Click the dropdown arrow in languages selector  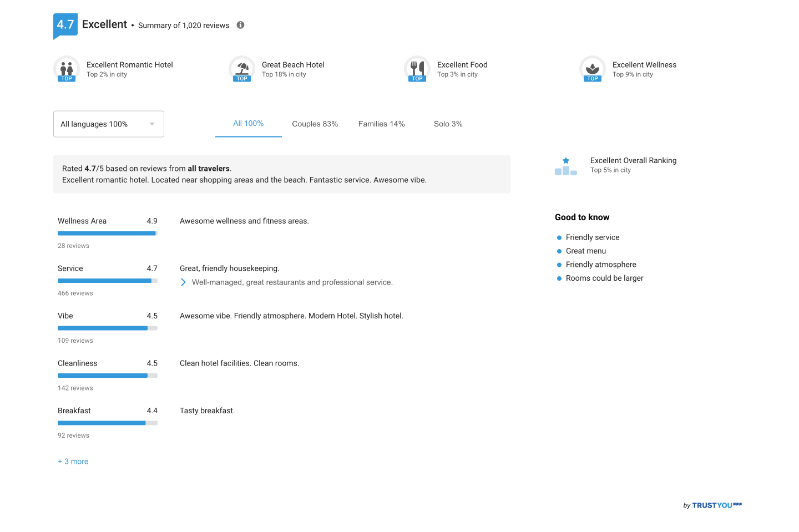(152, 124)
